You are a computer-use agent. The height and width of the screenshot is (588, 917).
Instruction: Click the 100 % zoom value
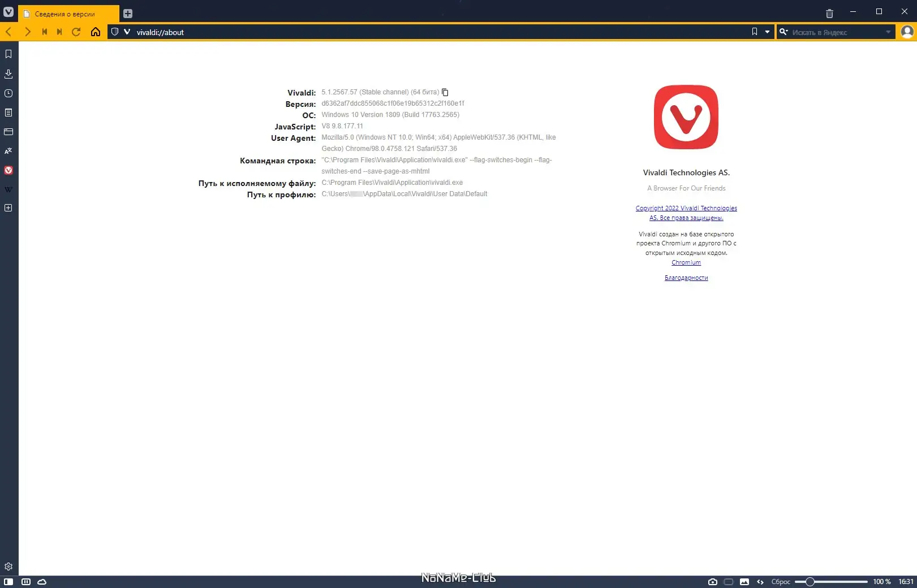882,582
